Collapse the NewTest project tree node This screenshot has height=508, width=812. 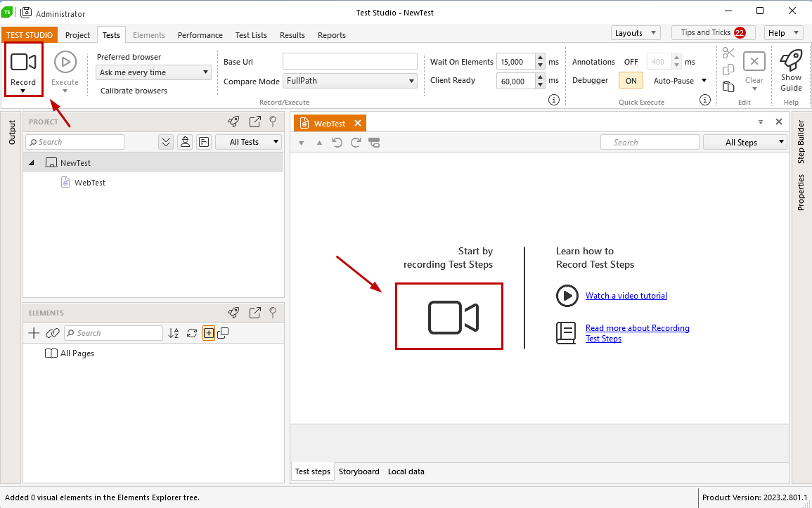point(32,163)
